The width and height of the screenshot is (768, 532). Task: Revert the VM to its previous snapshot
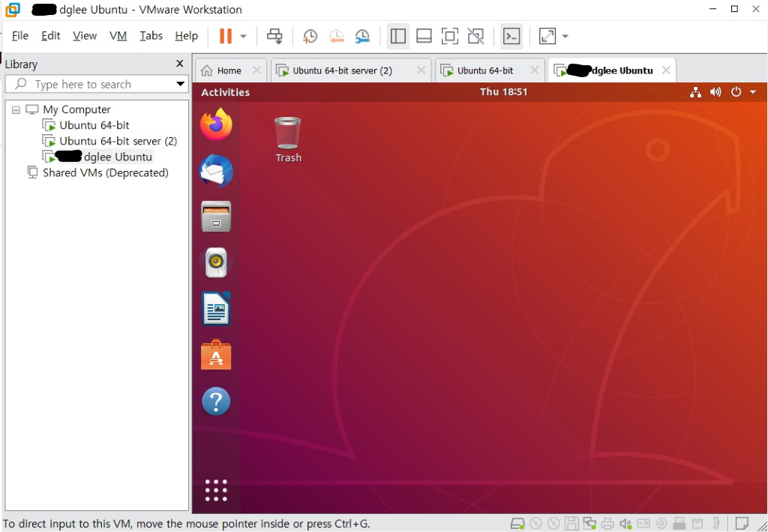click(x=337, y=36)
